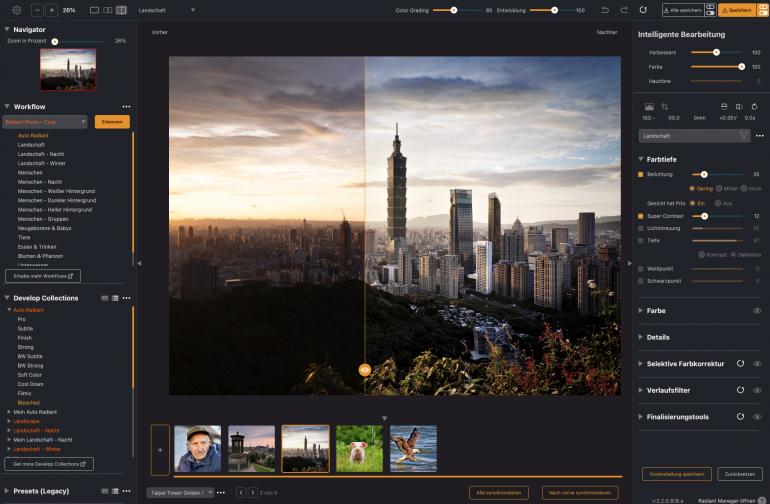Screen dimensions: 770x504
Task: Open the Workflow three-dots options menu
Action: tap(126, 106)
